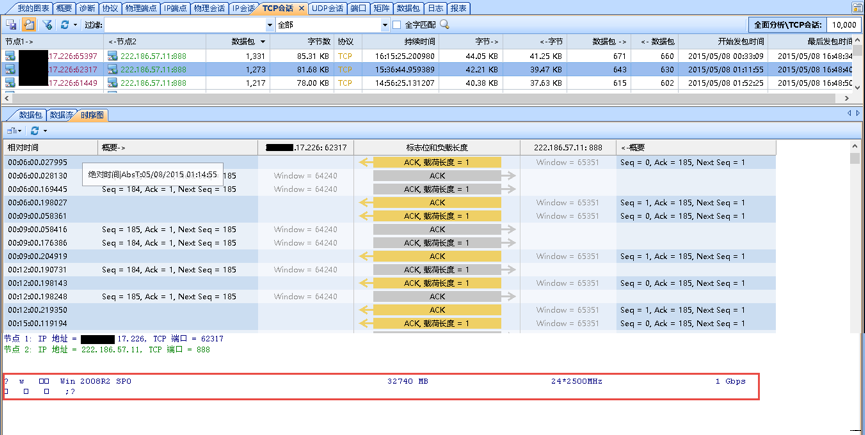
Task: Click the node icon of the 65397 session row
Action: [10, 56]
